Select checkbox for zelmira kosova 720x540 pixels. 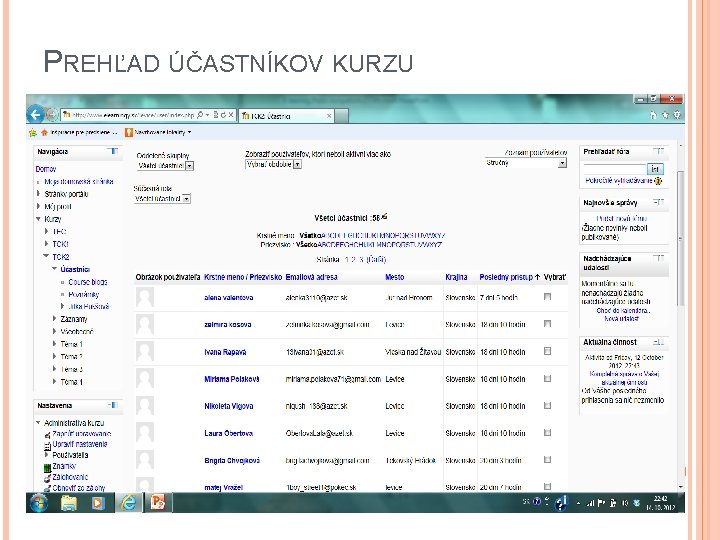(547, 324)
